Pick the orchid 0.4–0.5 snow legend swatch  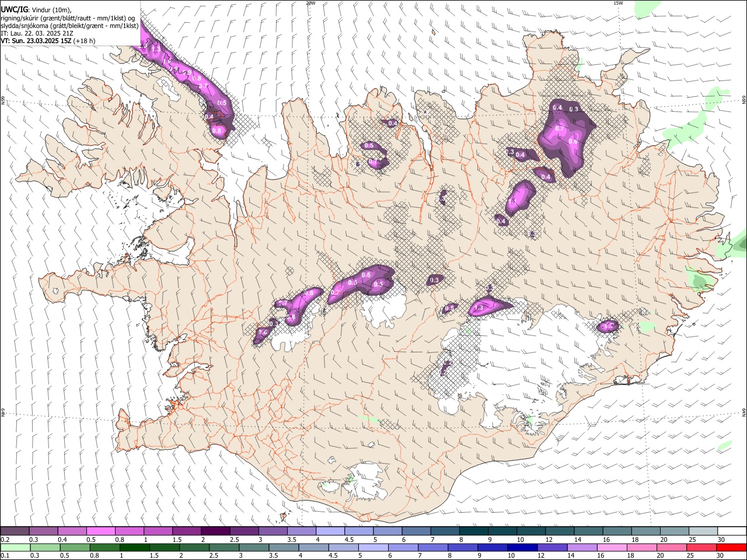point(72,531)
